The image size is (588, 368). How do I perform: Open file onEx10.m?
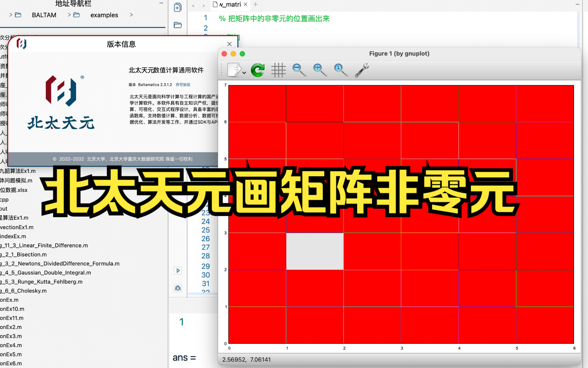(12, 309)
